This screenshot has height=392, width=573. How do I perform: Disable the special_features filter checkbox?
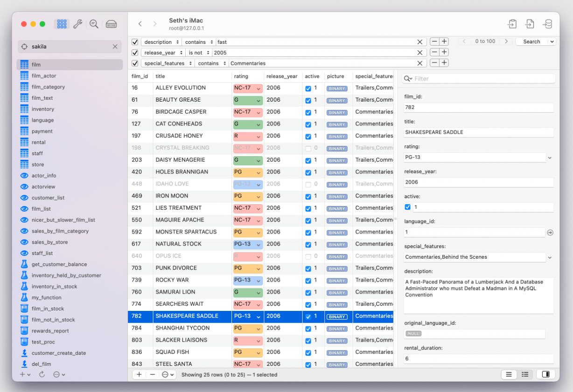pos(135,63)
